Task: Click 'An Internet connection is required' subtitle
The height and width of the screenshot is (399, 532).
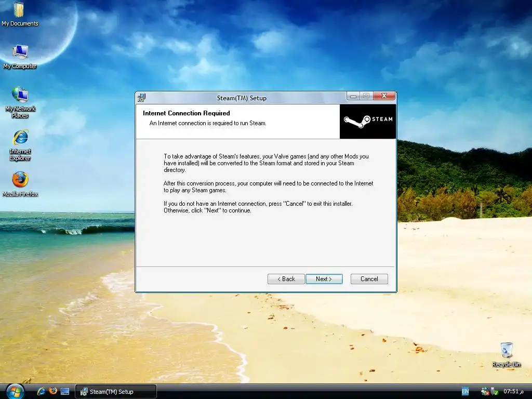Action: click(x=208, y=123)
